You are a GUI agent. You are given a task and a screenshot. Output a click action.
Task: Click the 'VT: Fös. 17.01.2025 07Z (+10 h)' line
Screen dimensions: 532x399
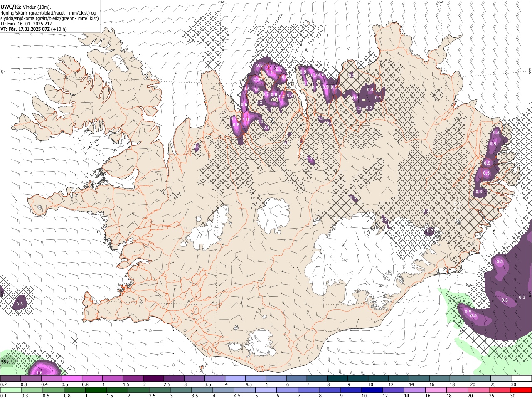click(33, 29)
